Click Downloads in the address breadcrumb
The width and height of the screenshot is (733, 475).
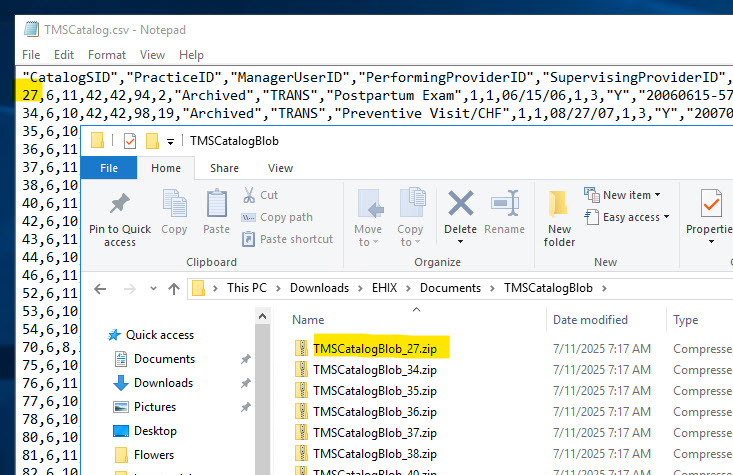[x=319, y=288]
